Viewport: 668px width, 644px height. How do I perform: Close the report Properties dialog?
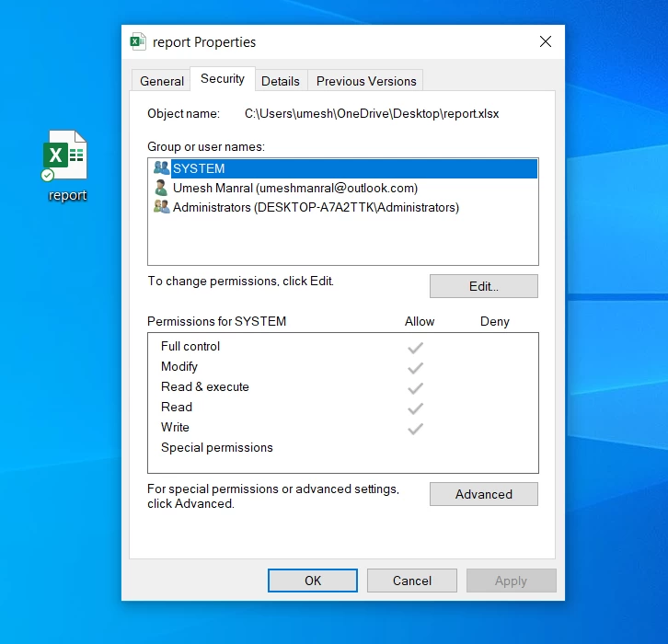(x=546, y=41)
